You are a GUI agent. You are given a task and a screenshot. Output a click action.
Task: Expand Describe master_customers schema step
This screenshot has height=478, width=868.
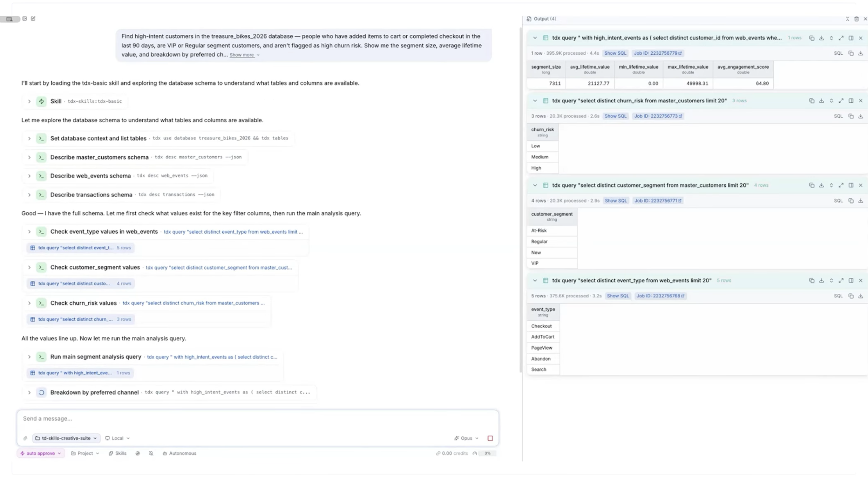(29, 157)
